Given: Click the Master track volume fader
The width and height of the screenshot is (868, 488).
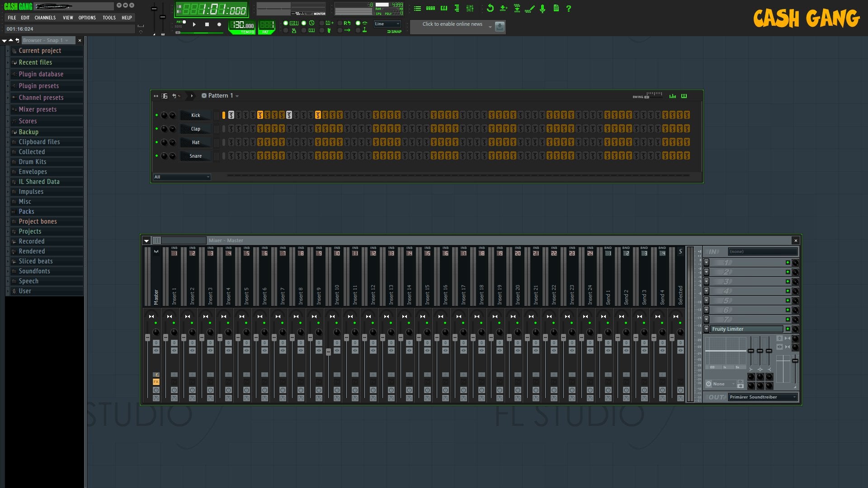Looking at the screenshot, I should coord(147,338).
